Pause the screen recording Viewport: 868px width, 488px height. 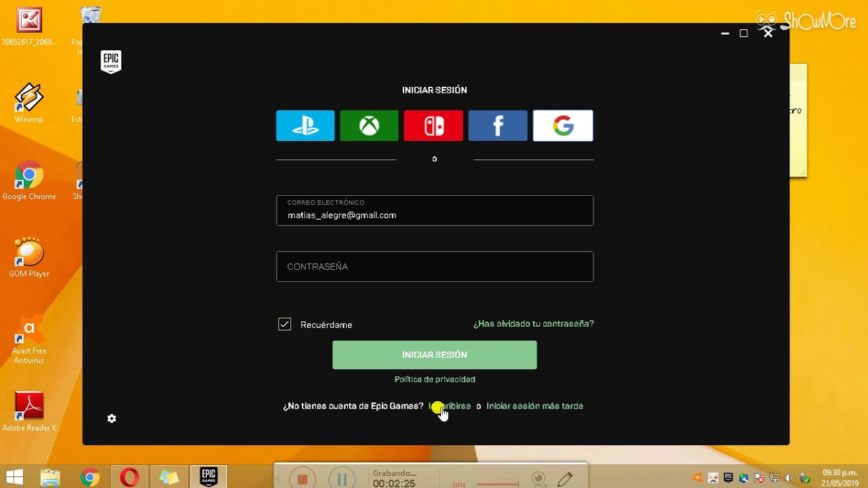(x=342, y=479)
